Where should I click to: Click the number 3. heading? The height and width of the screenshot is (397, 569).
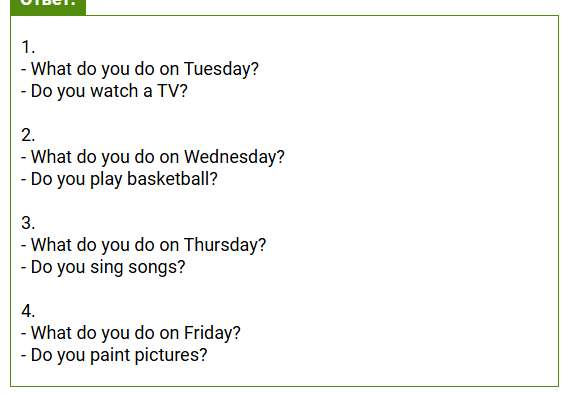tap(28, 223)
